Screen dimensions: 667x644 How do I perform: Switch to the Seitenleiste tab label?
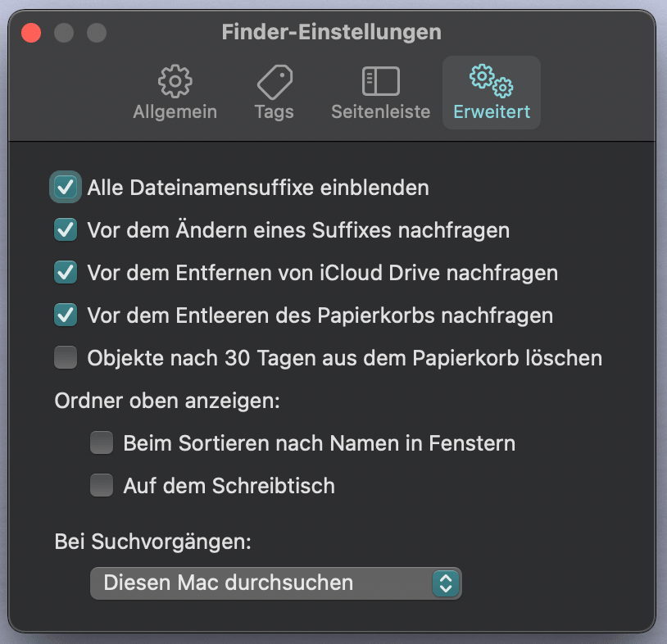pyautogui.click(x=381, y=112)
